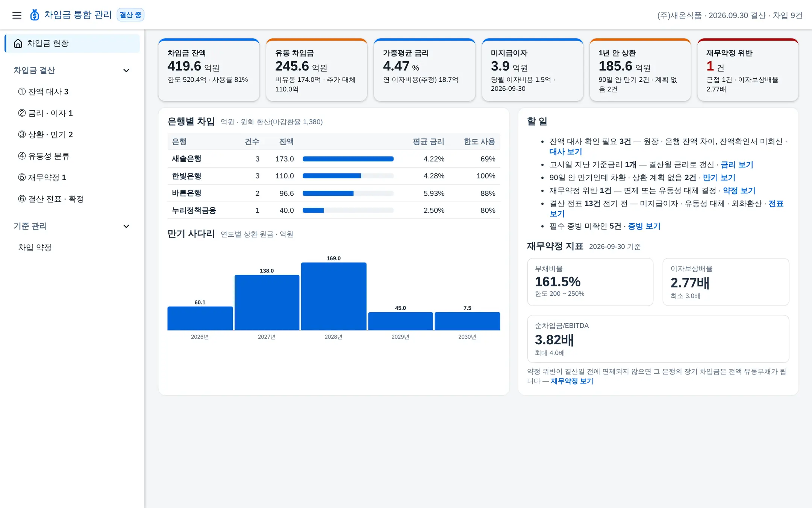This screenshot has width=812, height=508.
Task: Click the 바른은행 balance progress bar
Action: coord(348,193)
